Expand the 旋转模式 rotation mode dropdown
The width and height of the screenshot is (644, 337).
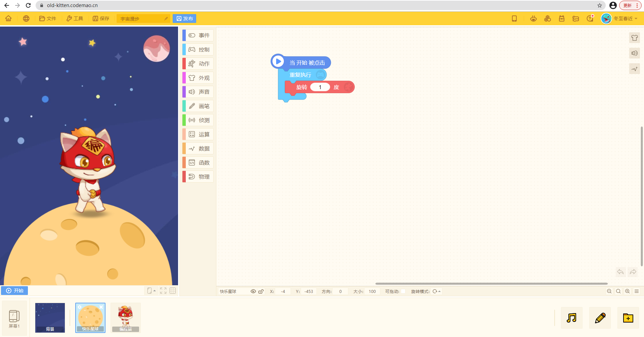[437, 292]
